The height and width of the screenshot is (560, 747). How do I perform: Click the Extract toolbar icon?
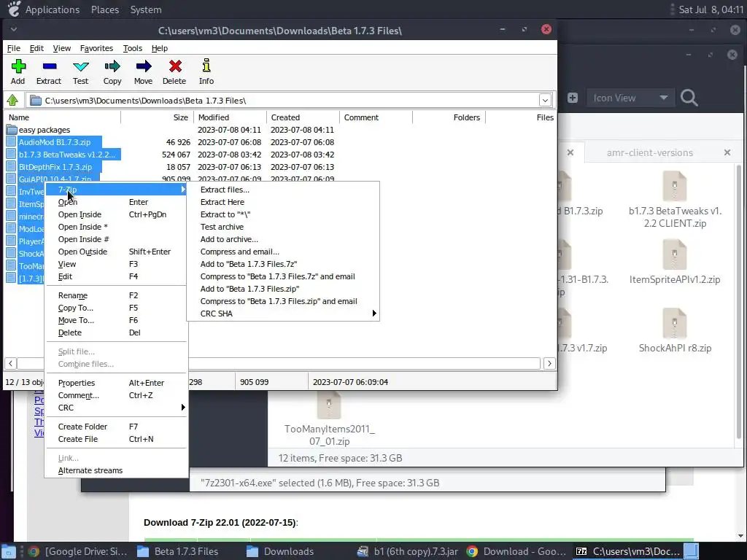[49, 66]
